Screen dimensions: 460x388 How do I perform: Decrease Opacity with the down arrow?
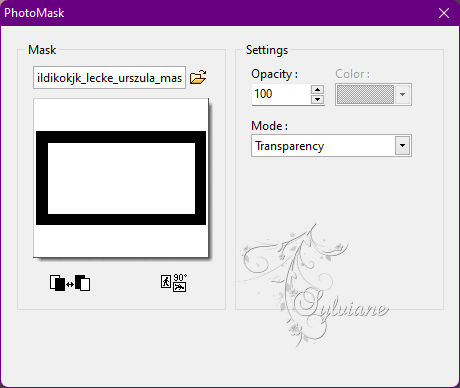pos(317,99)
